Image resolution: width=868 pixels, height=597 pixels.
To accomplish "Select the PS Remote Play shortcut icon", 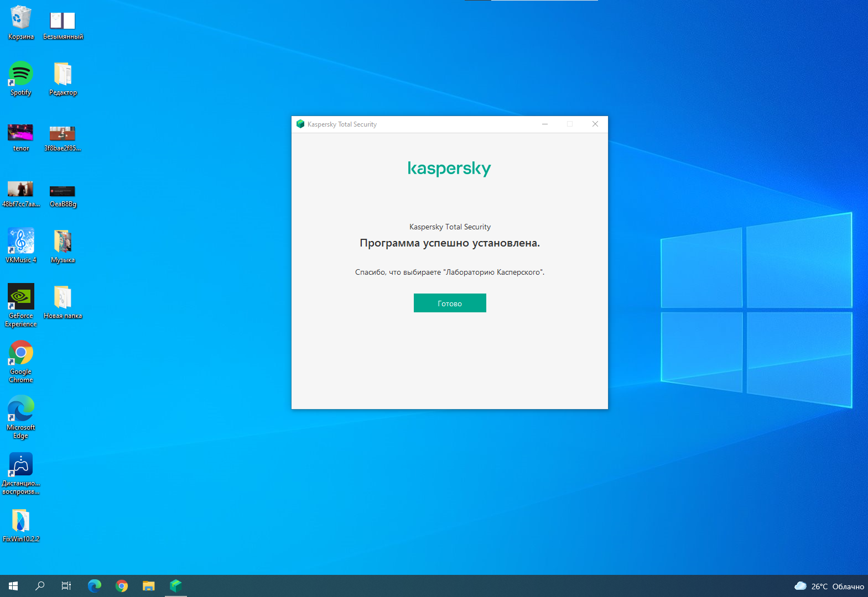I will pyautogui.click(x=21, y=473).
